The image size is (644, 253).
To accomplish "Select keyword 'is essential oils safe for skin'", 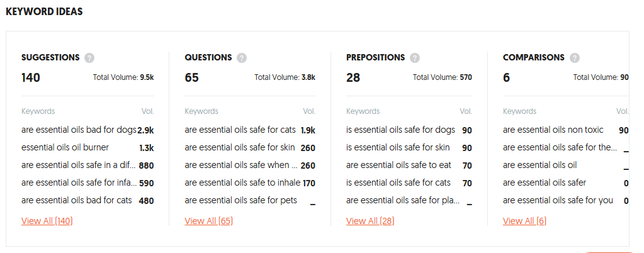I will pos(398,147).
